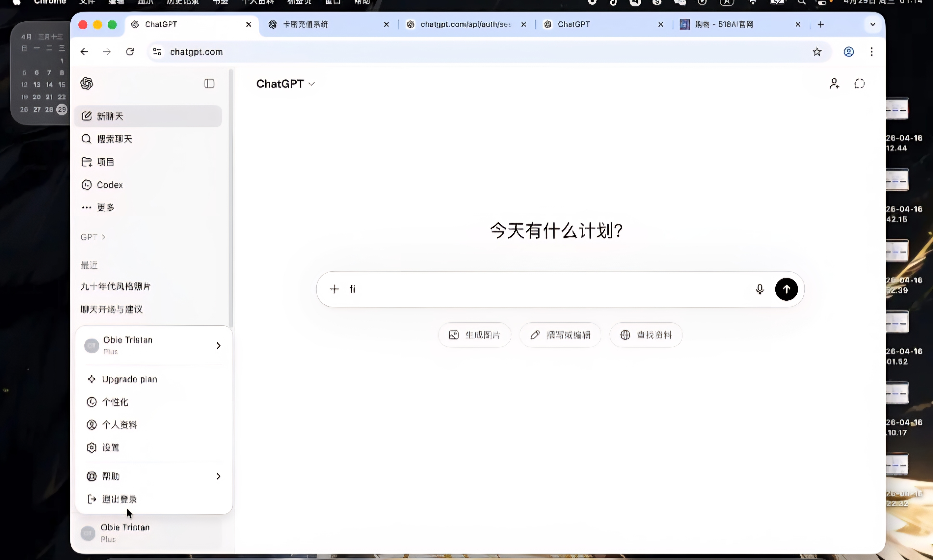Open a new browser tab with the plus button

[820, 25]
